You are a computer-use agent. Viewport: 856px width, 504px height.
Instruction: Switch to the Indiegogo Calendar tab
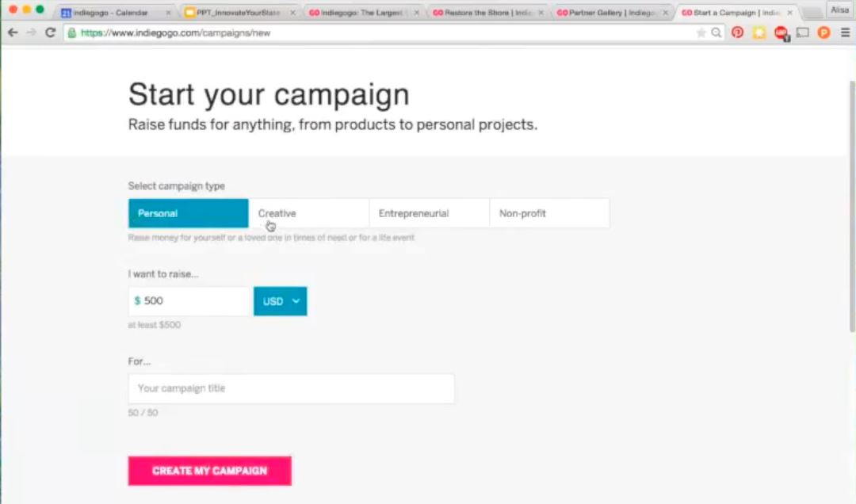pyautogui.click(x=111, y=13)
